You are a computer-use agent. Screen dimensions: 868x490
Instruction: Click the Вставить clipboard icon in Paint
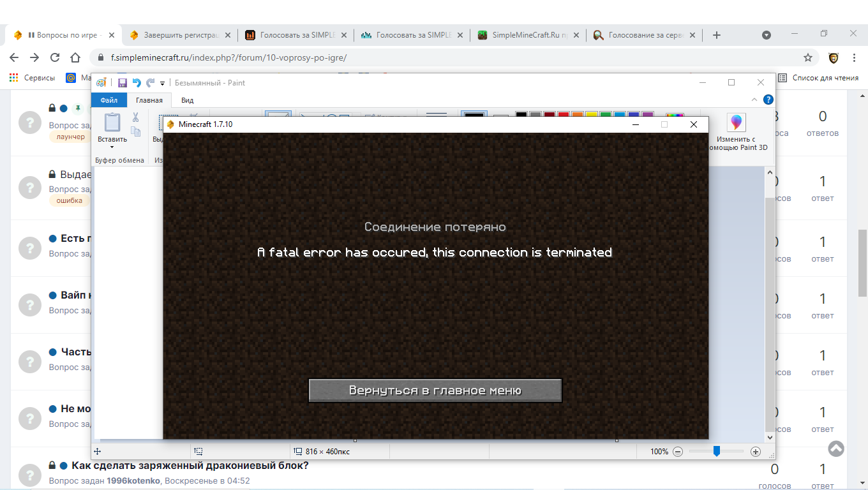[x=112, y=122]
